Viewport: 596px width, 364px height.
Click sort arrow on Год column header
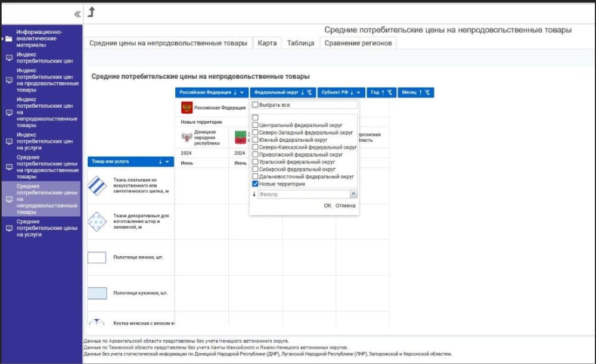click(x=382, y=93)
